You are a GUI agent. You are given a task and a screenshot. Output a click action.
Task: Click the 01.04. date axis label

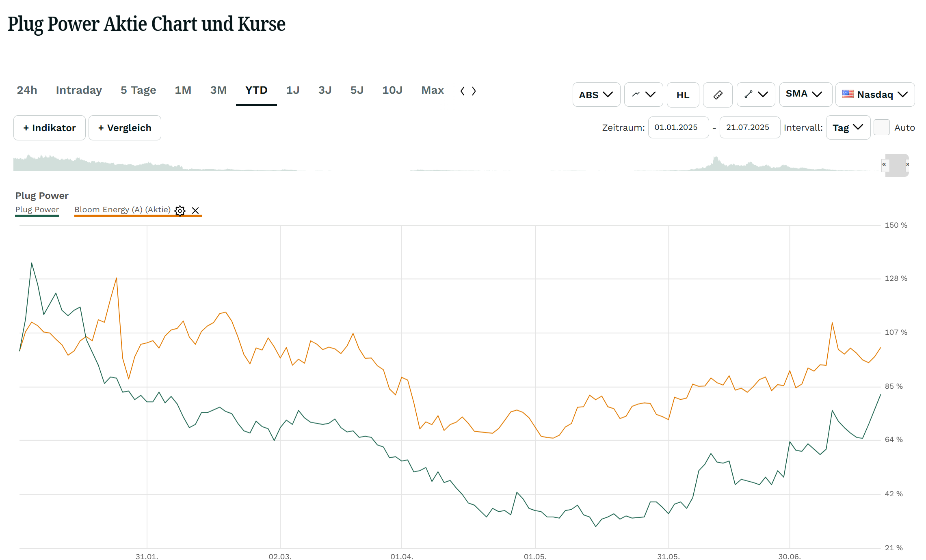point(402,556)
